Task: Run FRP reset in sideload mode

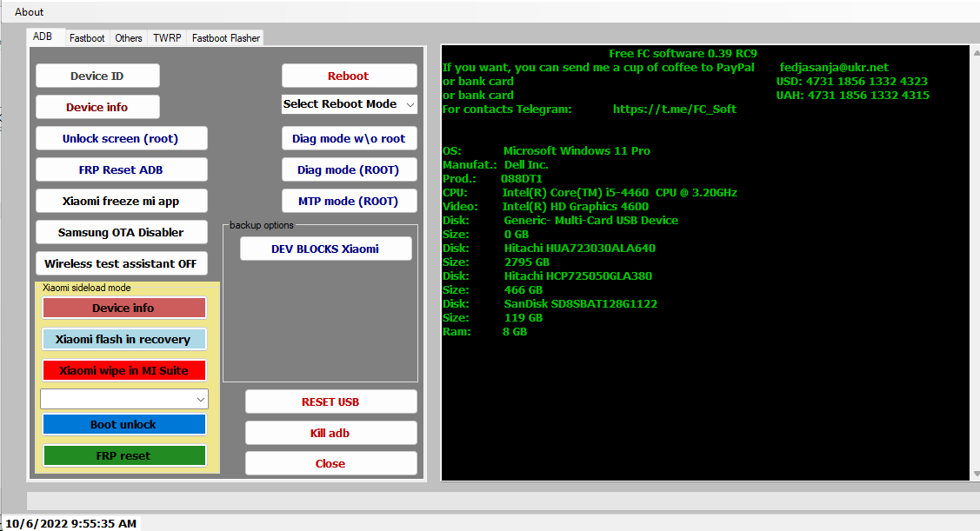Action: tap(123, 455)
